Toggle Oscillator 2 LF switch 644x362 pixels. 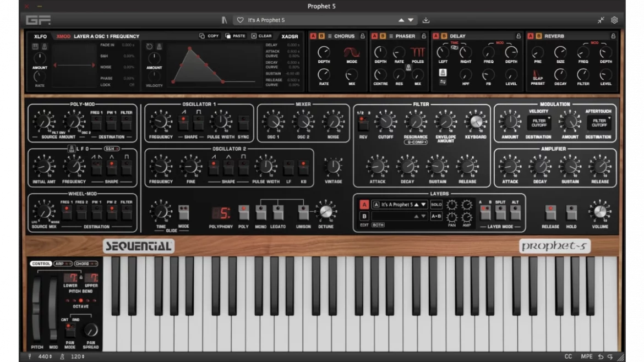coord(289,167)
